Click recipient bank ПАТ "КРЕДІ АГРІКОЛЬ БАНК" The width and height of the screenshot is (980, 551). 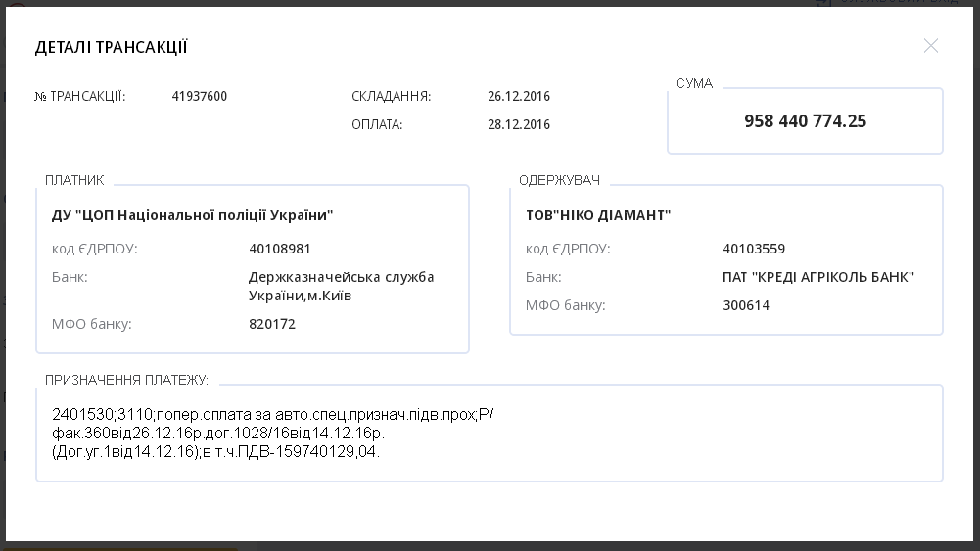818,277
